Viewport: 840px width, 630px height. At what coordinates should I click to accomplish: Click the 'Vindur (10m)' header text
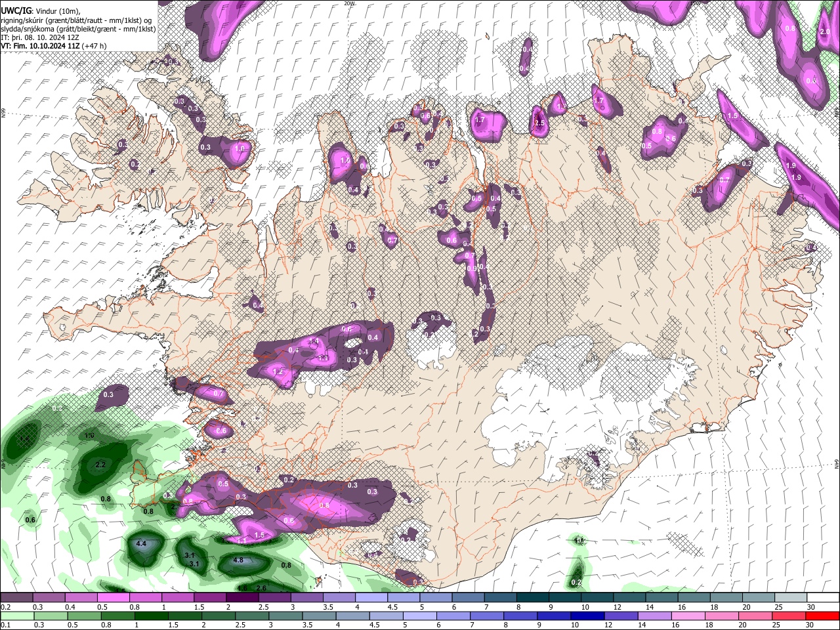(x=56, y=10)
